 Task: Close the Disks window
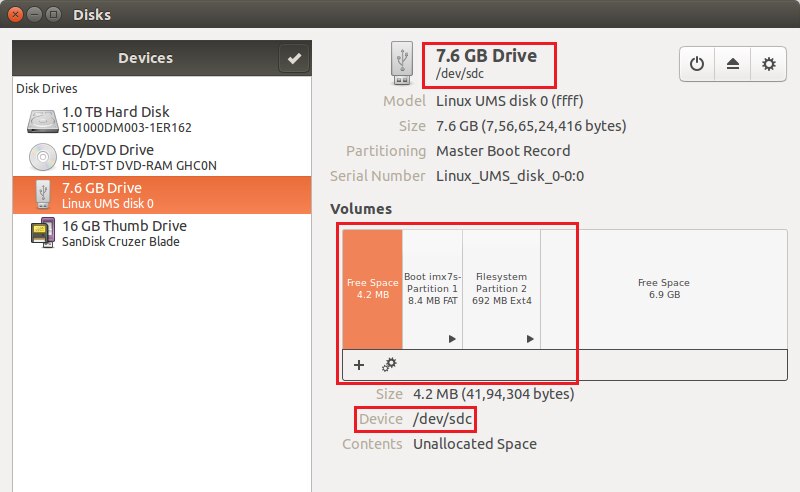point(16,15)
